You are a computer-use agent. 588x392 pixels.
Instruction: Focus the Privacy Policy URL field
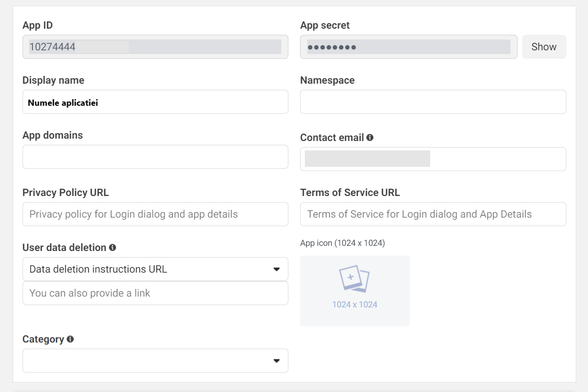tap(155, 214)
